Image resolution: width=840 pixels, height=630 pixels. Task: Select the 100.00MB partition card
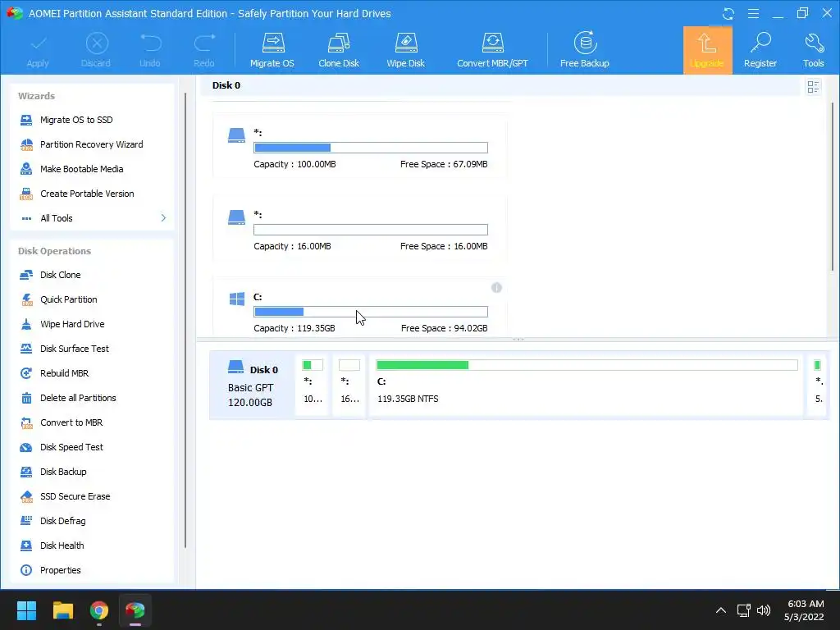[x=359, y=147]
